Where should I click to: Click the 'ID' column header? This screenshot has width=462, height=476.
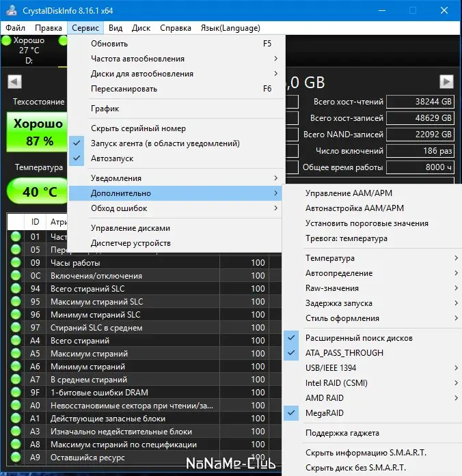[36, 222]
